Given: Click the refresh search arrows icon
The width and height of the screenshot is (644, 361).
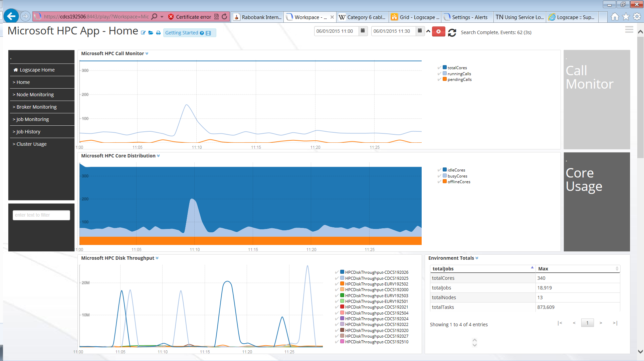Looking at the screenshot, I should coord(452,32).
